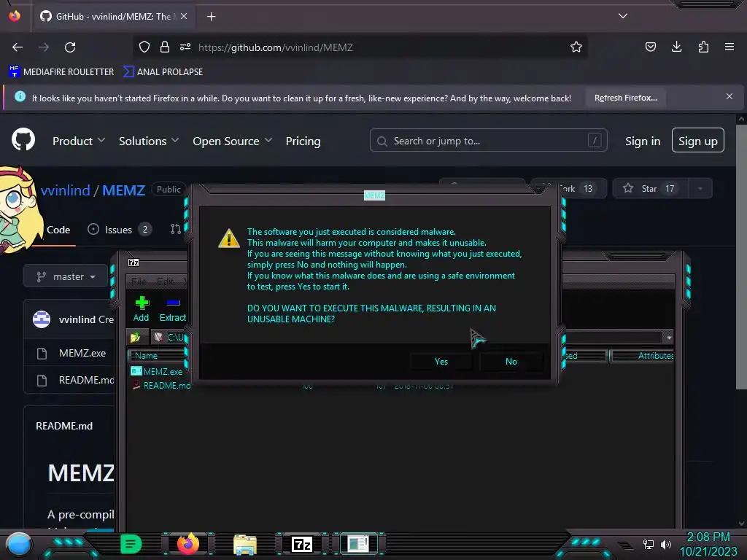Open MEMZ.exe in GitHub file list

coord(82,353)
